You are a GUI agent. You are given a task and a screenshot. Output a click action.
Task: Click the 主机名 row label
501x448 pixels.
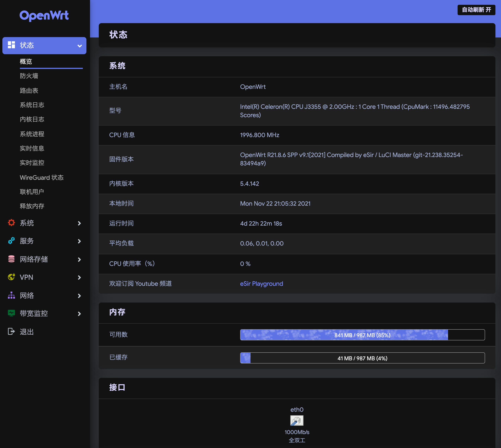tap(118, 87)
